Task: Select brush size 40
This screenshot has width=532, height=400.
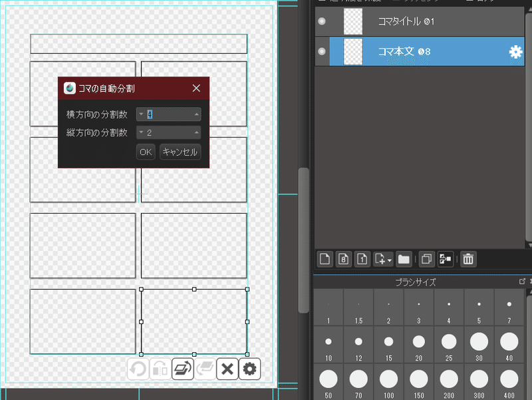Action: [509, 345]
